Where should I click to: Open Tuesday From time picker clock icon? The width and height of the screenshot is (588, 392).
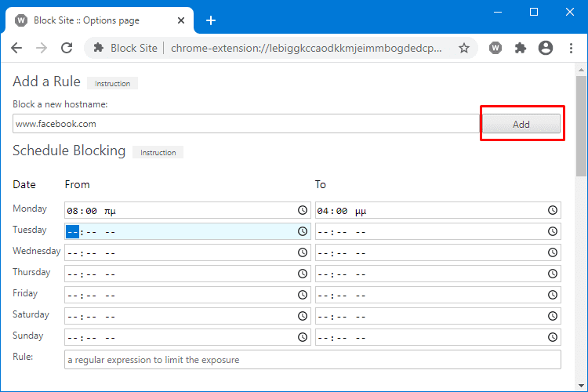click(x=303, y=231)
